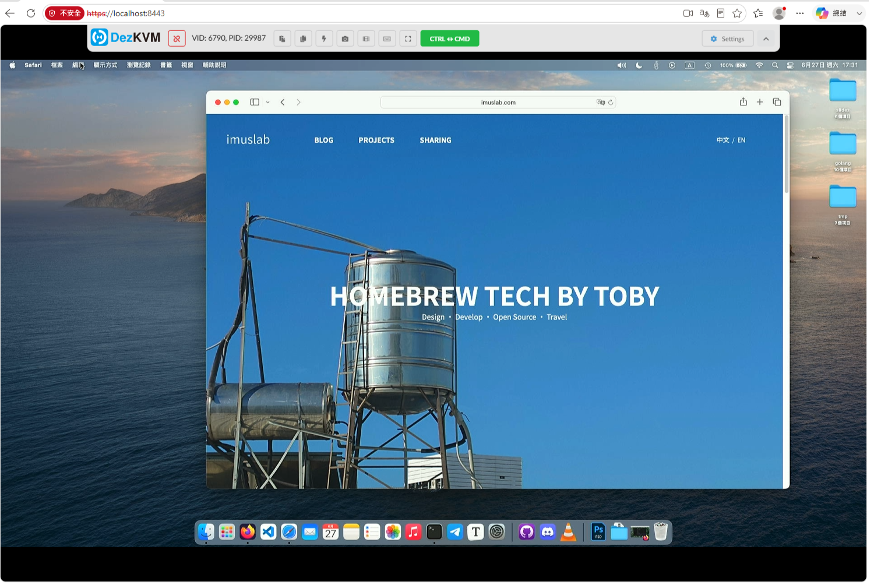Switch website language to EN

point(741,140)
